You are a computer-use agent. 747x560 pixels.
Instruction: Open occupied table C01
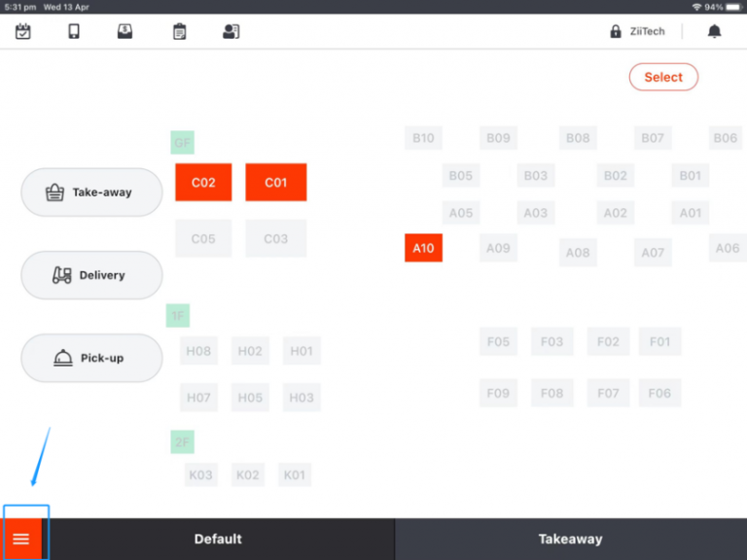tap(276, 183)
